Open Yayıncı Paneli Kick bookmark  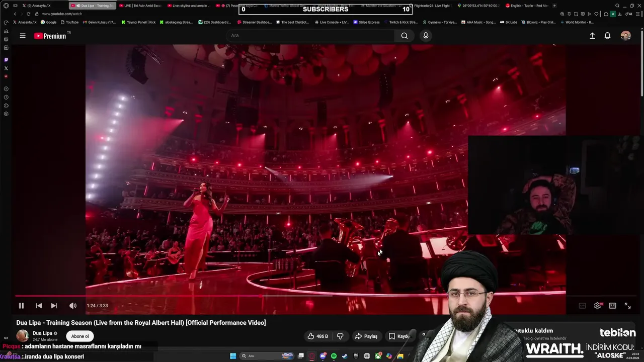138,22
